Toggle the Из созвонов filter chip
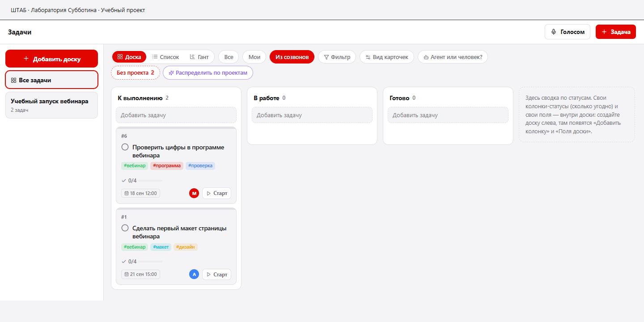Viewport: 644px width, 322px height. (x=292, y=57)
